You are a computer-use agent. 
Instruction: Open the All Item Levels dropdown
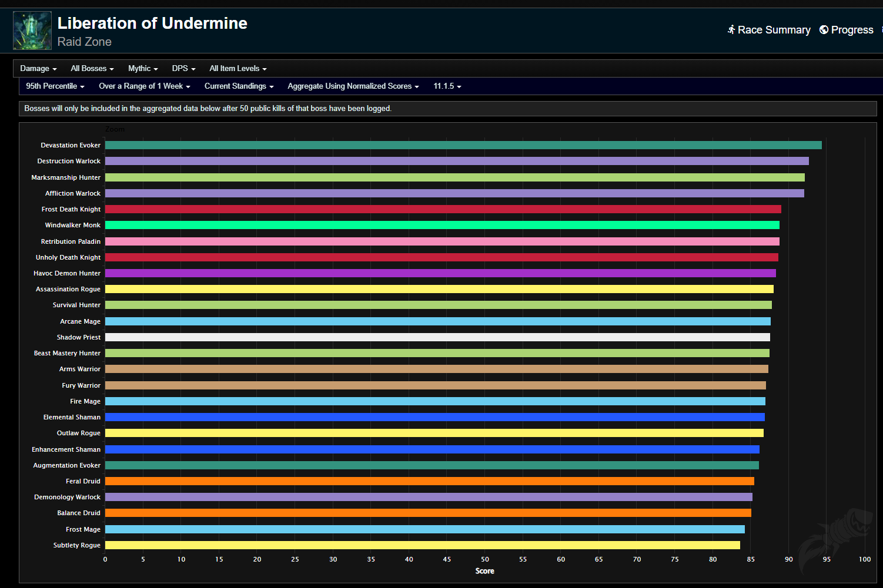(x=238, y=69)
